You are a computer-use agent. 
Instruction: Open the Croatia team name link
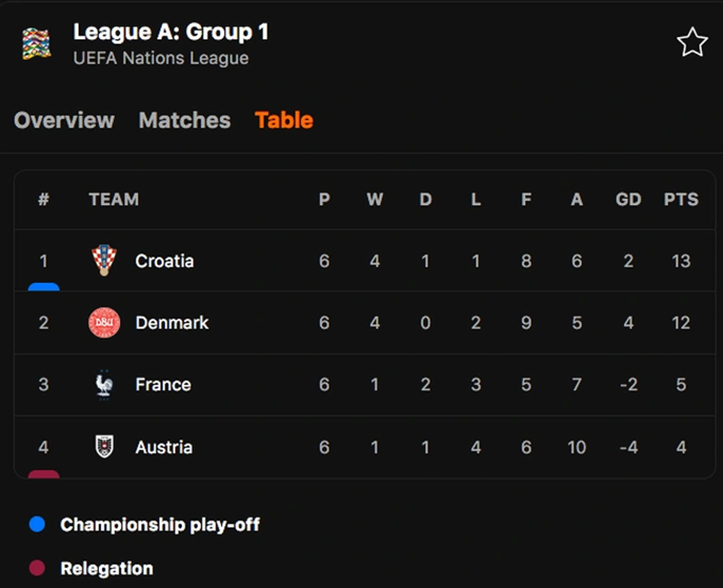pyautogui.click(x=164, y=261)
